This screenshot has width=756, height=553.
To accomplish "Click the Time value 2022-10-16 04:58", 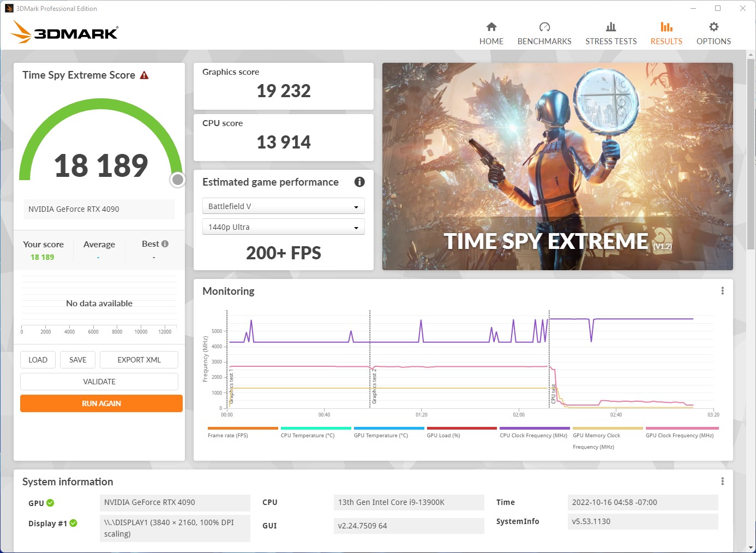I will 643,502.
